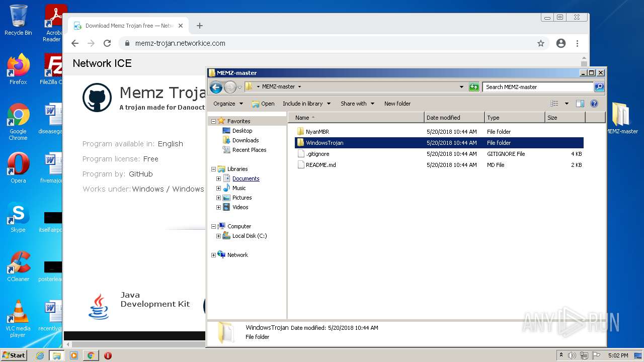The width and height of the screenshot is (644, 362).
Task: Click Network ICE site title
Action: pos(102,63)
